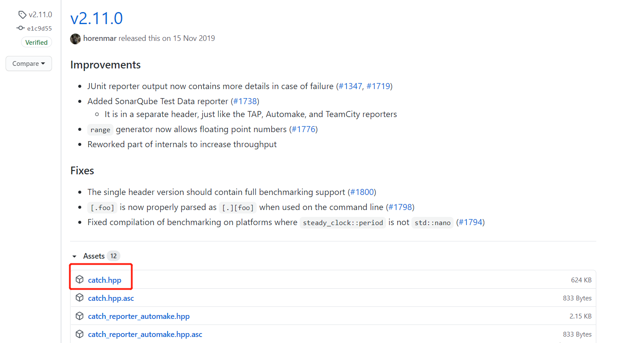Click package icon next to catch_reporter_automake.hpp.asc
This screenshot has height=343, width=644.
pyautogui.click(x=80, y=334)
